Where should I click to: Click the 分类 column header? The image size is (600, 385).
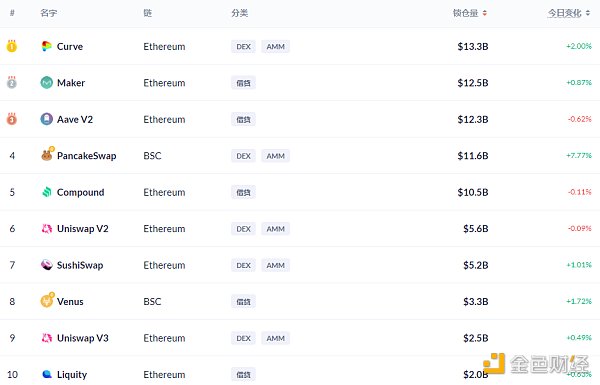tap(240, 13)
